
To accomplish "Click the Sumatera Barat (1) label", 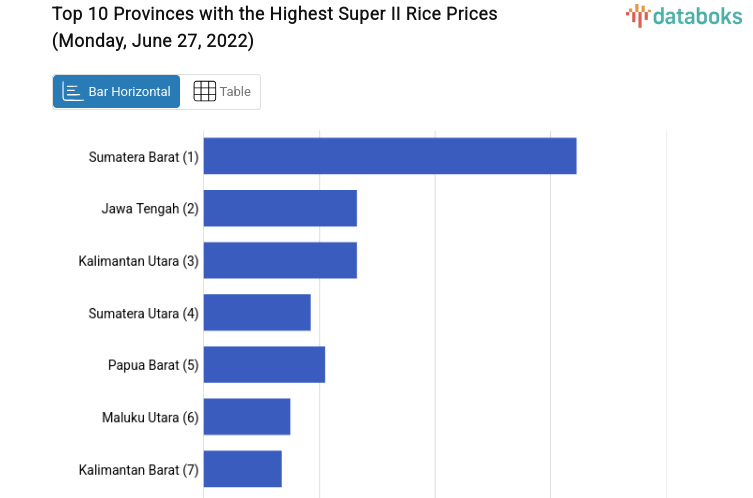I will click(144, 157).
